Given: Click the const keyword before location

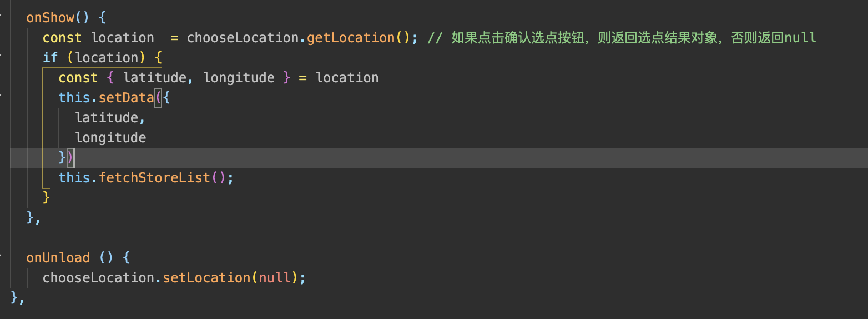Looking at the screenshot, I should [x=62, y=38].
